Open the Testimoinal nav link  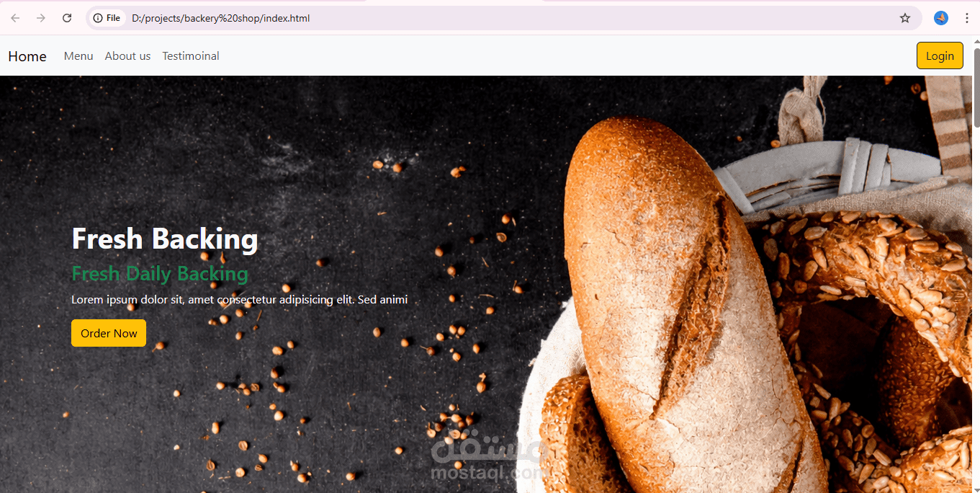tap(191, 56)
